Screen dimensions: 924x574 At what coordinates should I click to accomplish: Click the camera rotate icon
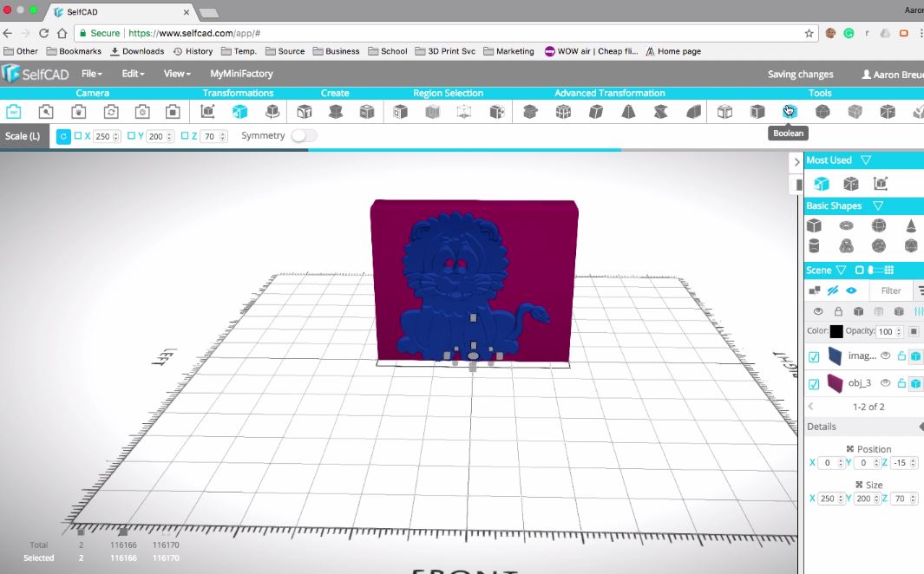pyautogui.click(x=111, y=111)
